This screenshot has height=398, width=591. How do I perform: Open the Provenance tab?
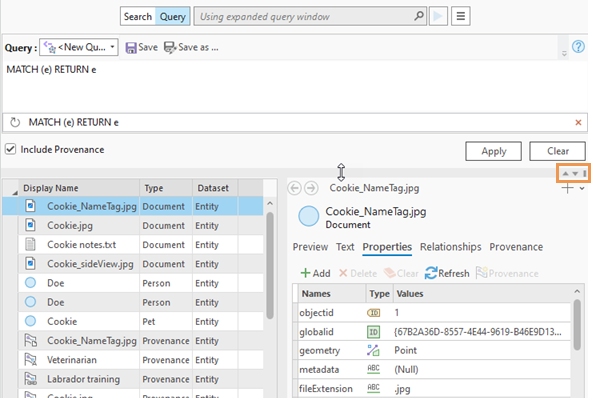tap(516, 247)
